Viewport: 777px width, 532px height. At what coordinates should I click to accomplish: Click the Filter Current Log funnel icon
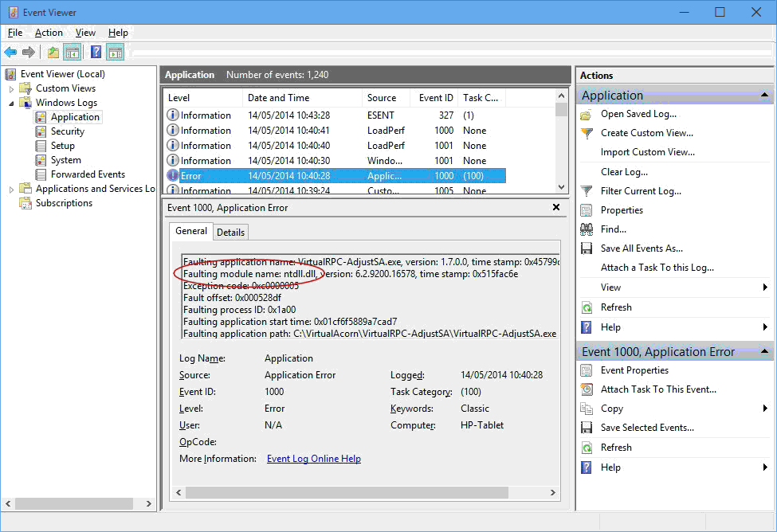[587, 191]
